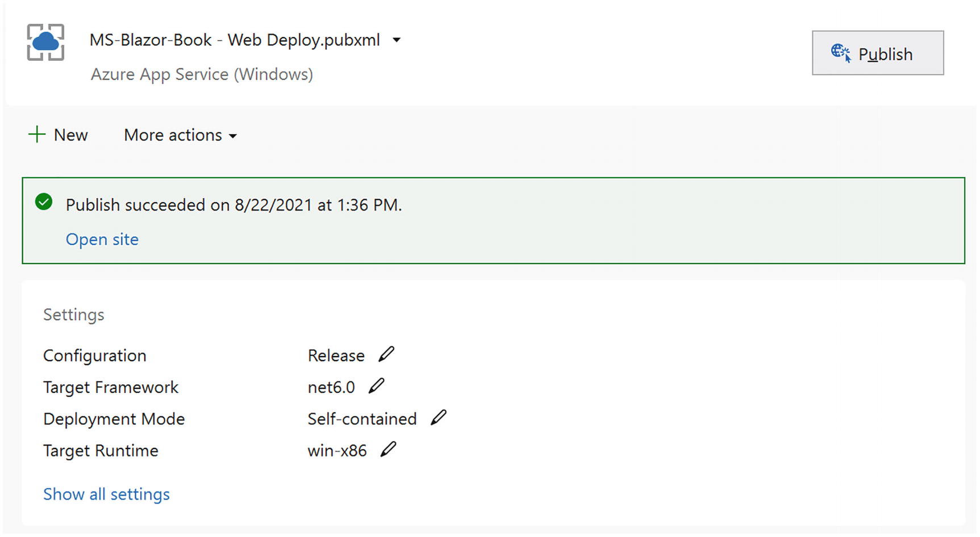Open the published site link
Viewport: 980px width, 537px height.
(102, 240)
